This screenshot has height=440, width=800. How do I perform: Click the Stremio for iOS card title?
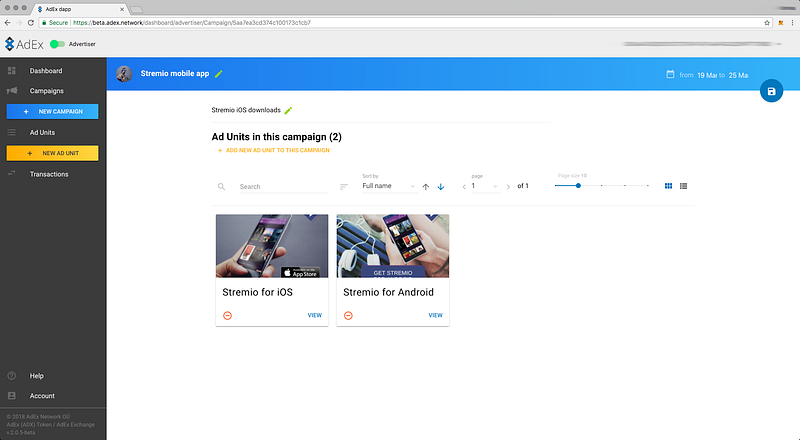click(258, 292)
